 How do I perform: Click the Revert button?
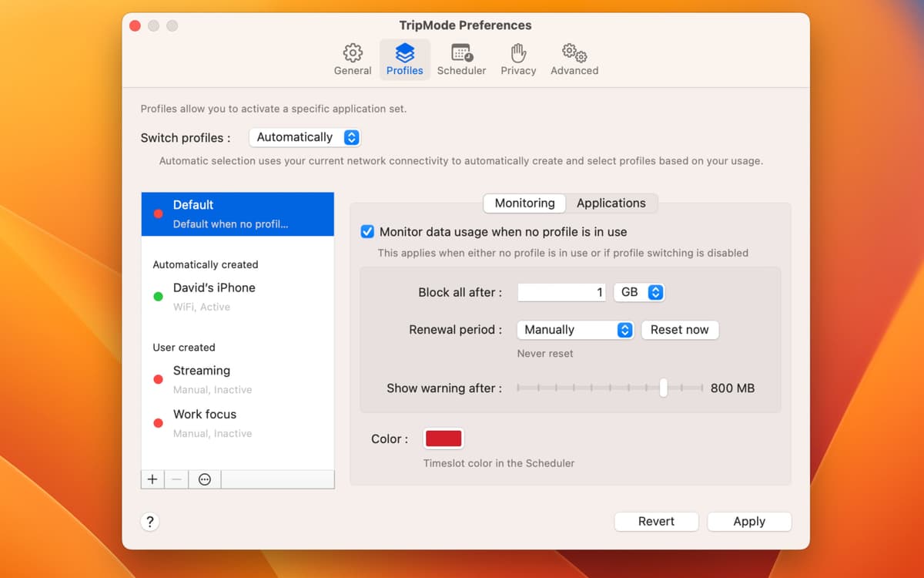pos(656,522)
